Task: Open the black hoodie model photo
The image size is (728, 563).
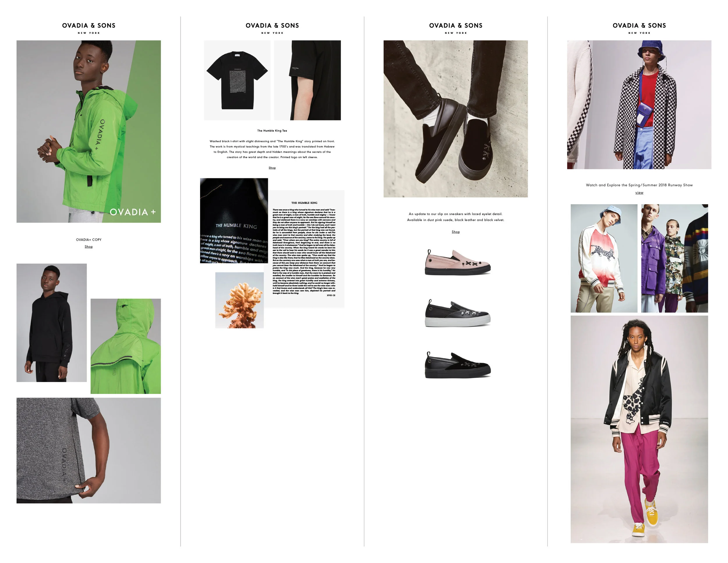Action: point(52,323)
